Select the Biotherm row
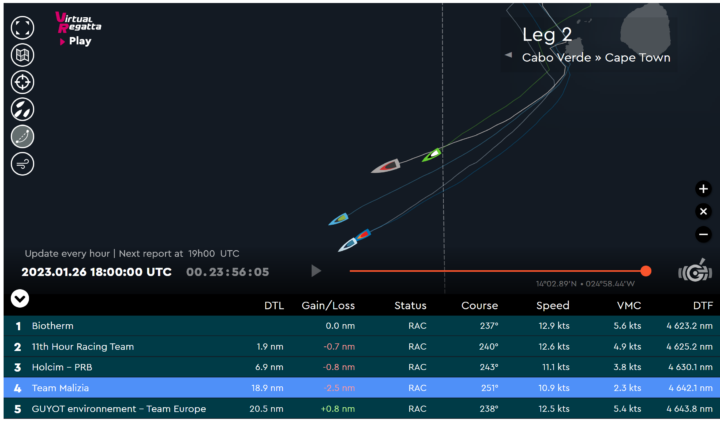 coord(360,326)
